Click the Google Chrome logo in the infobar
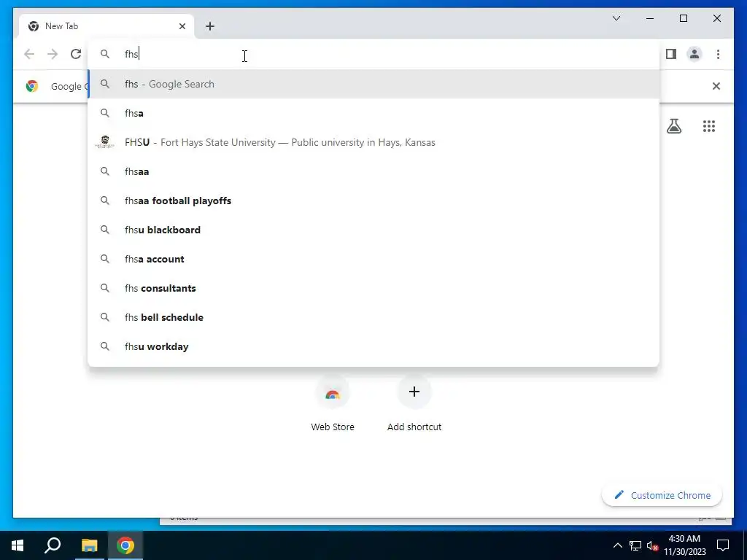Image resolution: width=747 pixels, height=560 pixels. [x=32, y=86]
